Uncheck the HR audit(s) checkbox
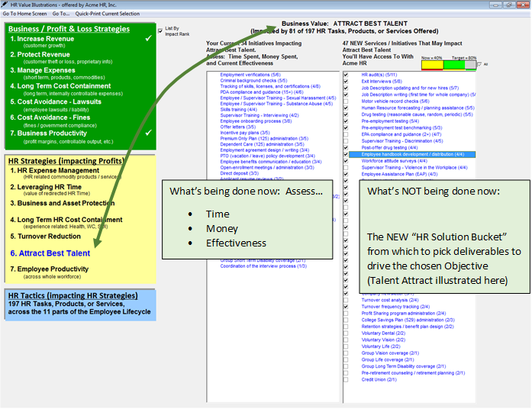The height and width of the screenshot is (409, 532). [347, 75]
